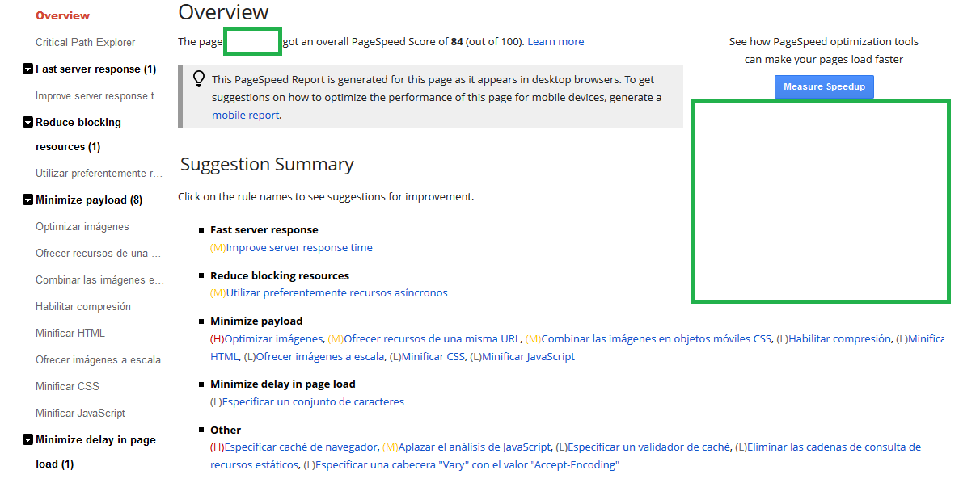980x479 pixels.
Task: Open sidebar item Combinar las imágenes
Action: click(x=99, y=279)
